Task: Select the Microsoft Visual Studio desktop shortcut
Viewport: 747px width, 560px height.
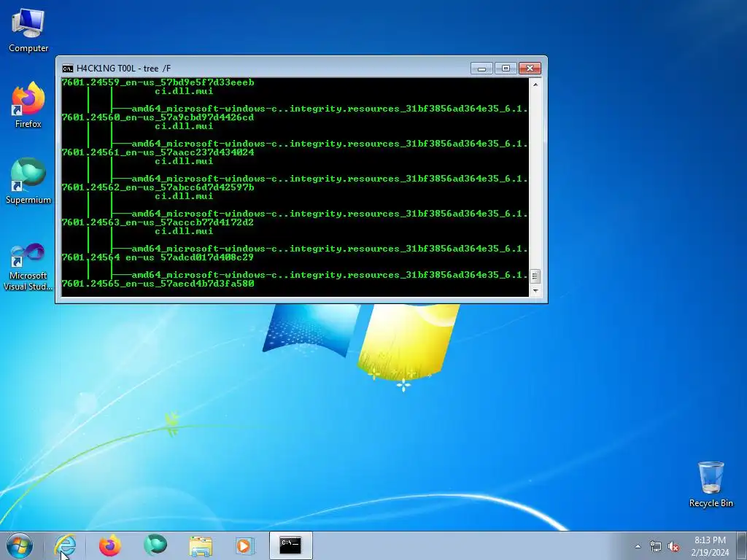Action: click(x=28, y=267)
